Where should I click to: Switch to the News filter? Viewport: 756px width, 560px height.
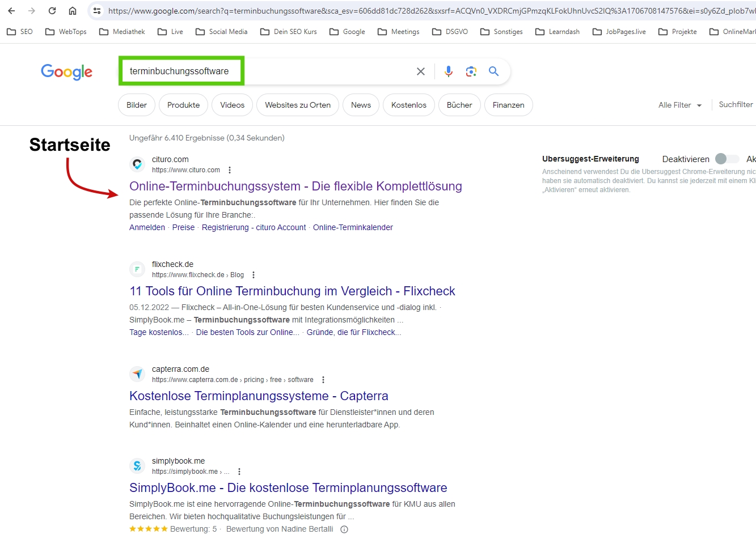coord(361,105)
